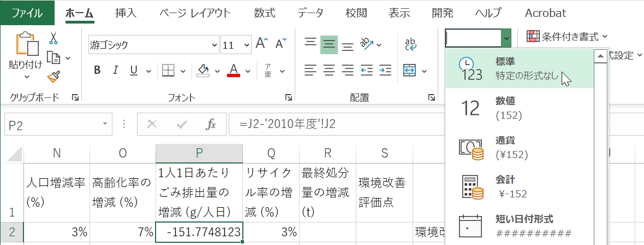Click the formula bar Enter checkmark icon

[182, 124]
